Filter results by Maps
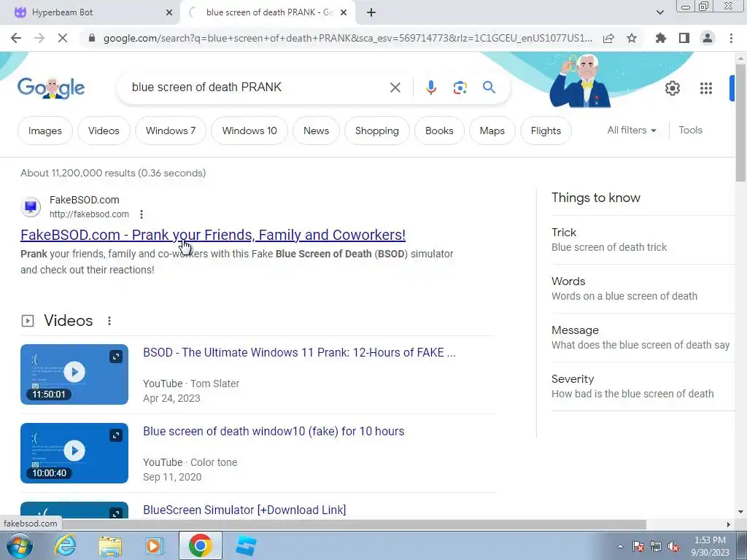 pos(492,131)
